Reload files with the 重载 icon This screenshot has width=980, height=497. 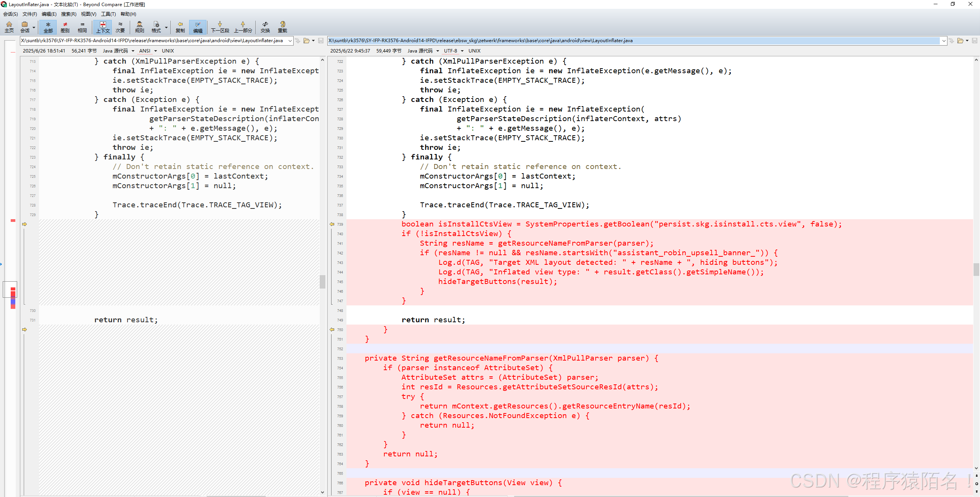click(283, 27)
